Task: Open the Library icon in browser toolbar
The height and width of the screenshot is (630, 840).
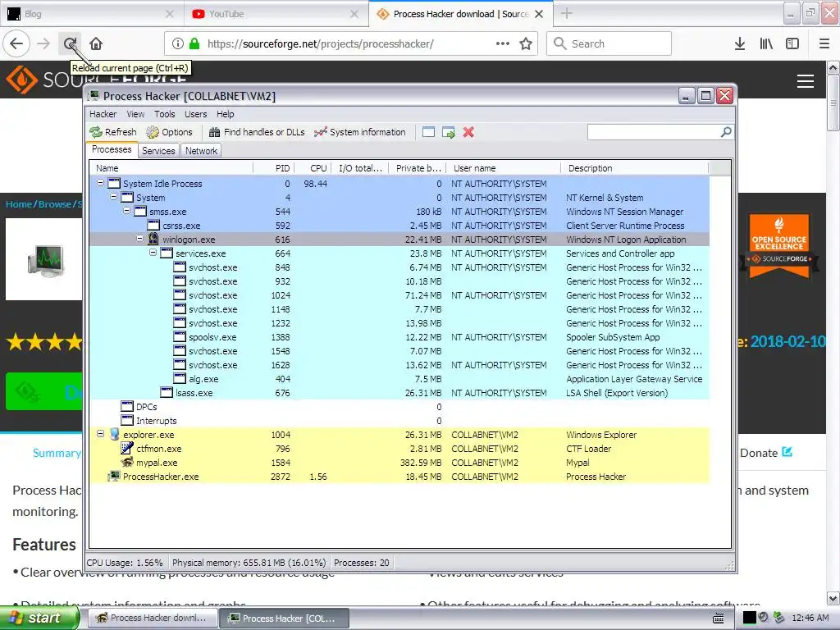Action: (767, 43)
